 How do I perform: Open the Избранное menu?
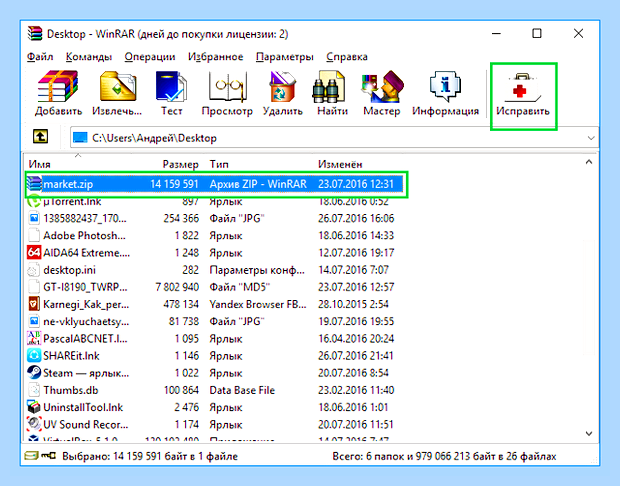(215, 57)
